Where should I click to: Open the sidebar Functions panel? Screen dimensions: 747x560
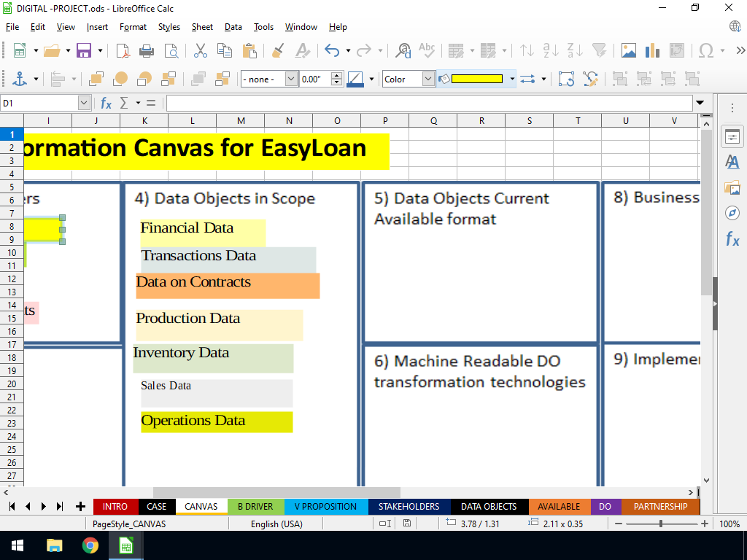tap(732, 238)
